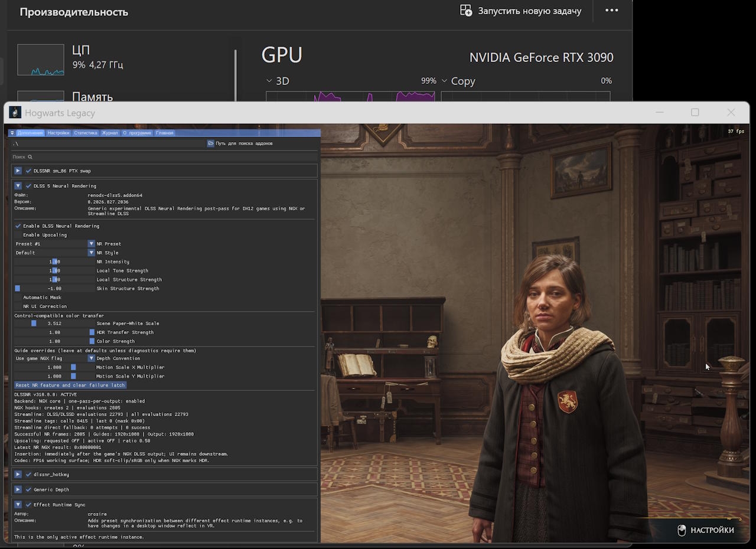The width and height of the screenshot is (756, 549).
Task: Open the overlay menu arrow beside Дополнения tab
Action: 12,133
